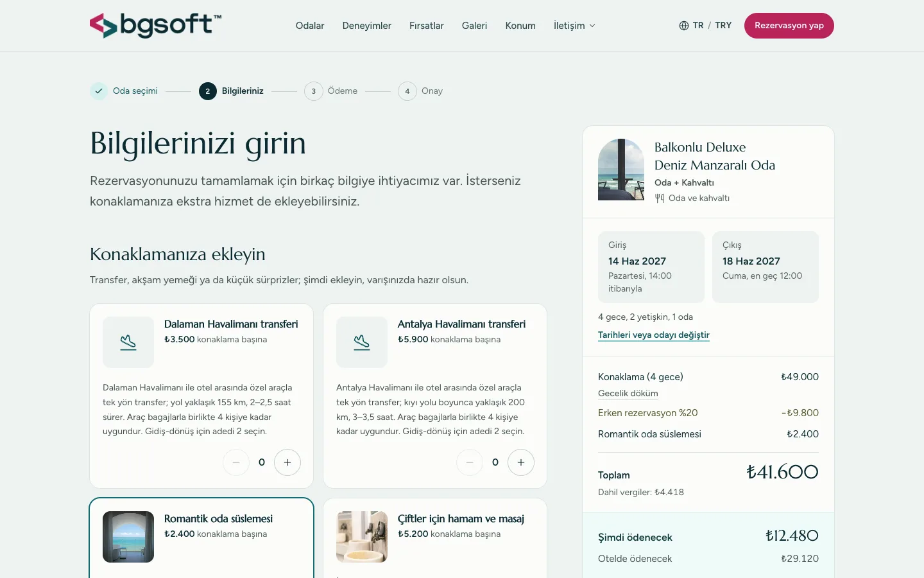This screenshot has height=578, width=924.
Task: Open the Galeri nav link
Action: coord(474,26)
